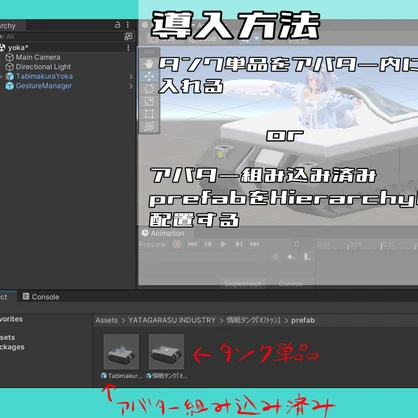
Task: Select the Tabimakur... avatar prefab thumbnail
Action: [121, 352]
